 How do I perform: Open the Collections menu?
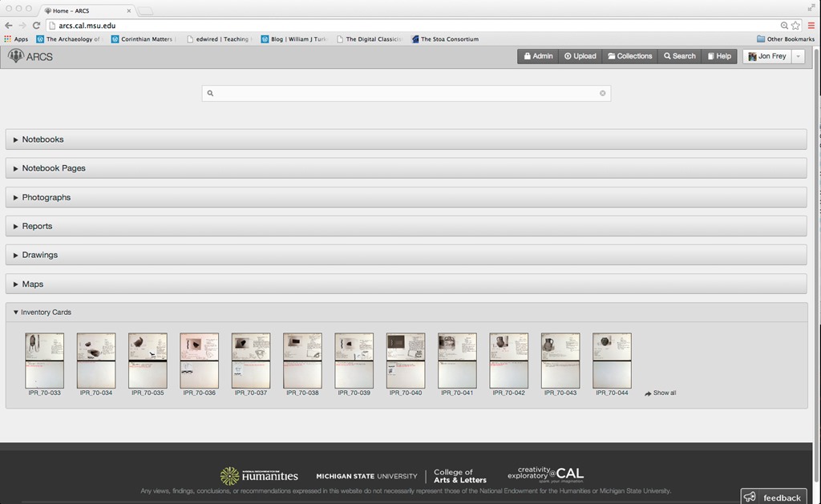[x=629, y=56]
